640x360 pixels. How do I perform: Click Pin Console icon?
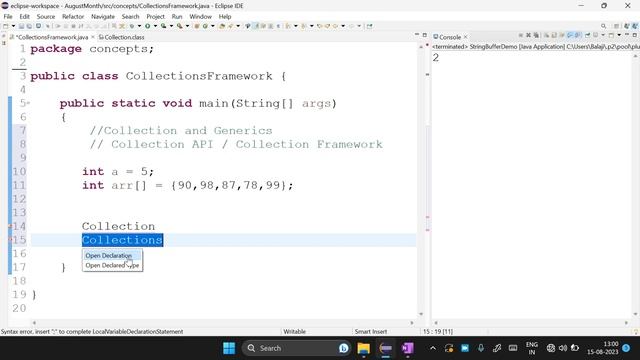(587, 36)
